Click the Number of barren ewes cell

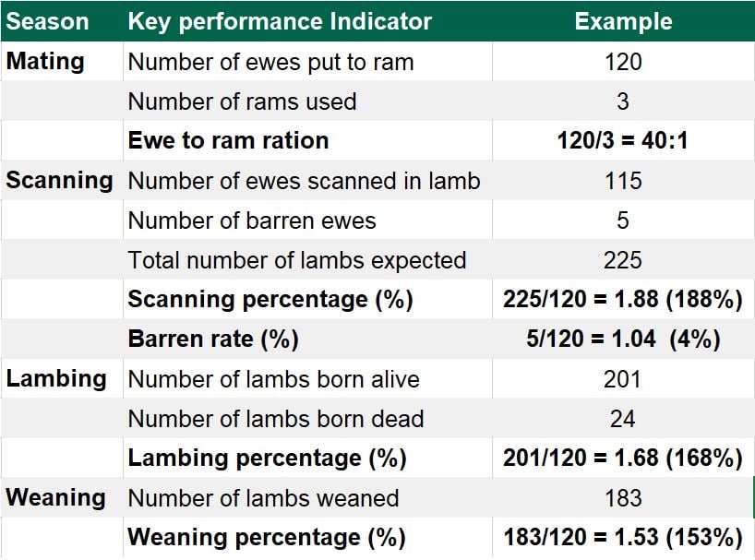tap(252, 220)
